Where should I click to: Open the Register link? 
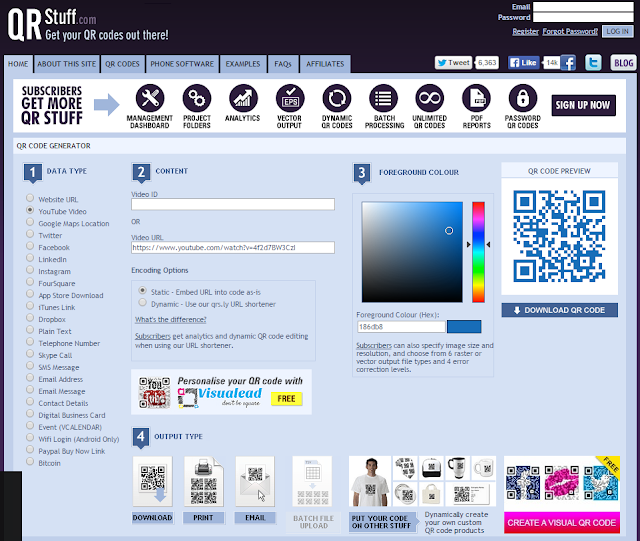tap(526, 31)
